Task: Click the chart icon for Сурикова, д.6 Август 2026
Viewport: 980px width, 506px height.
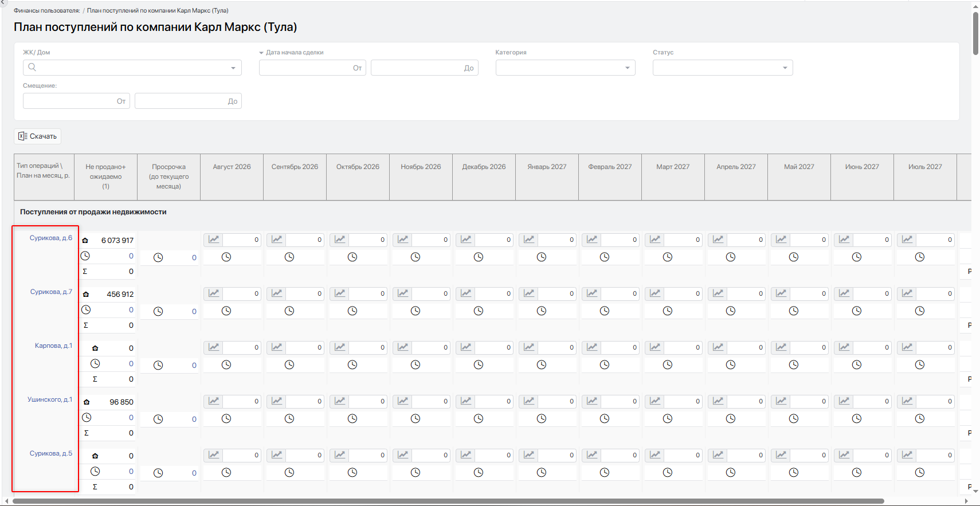Action: 214,240
